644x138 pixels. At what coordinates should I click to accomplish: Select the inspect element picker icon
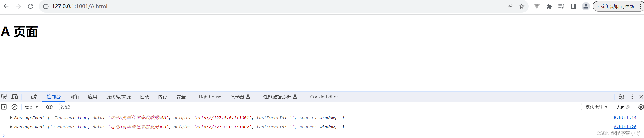[4, 97]
